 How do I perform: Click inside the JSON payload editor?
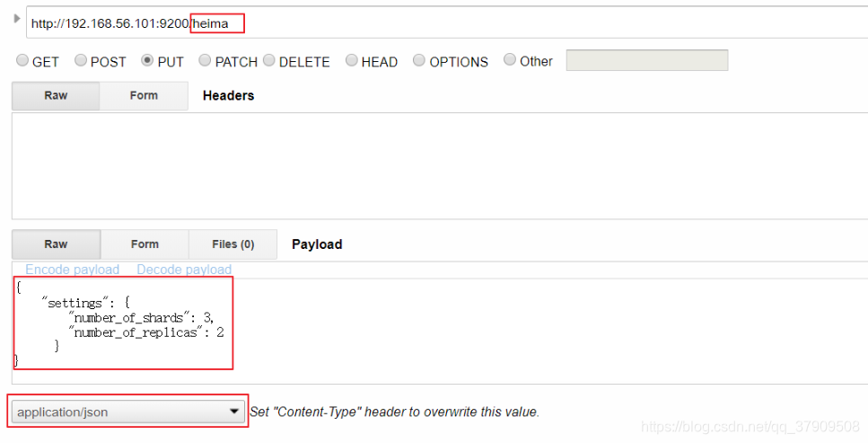click(440, 331)
